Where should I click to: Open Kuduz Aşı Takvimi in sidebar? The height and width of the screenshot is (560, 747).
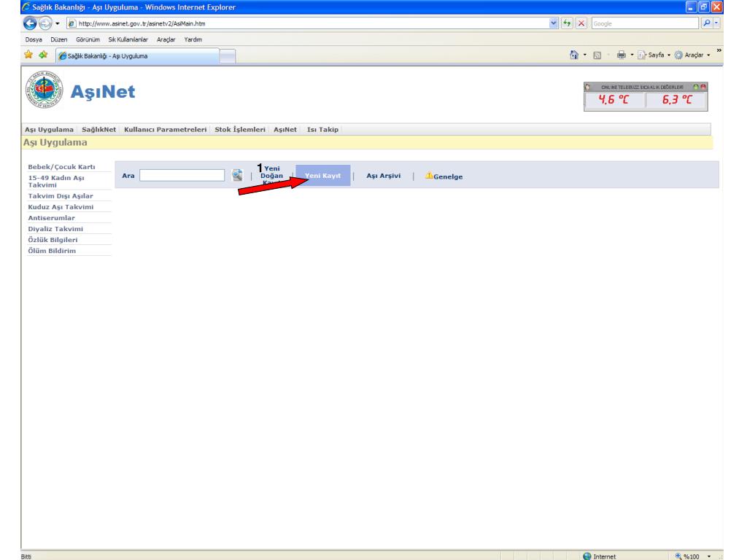pos(61,206)
